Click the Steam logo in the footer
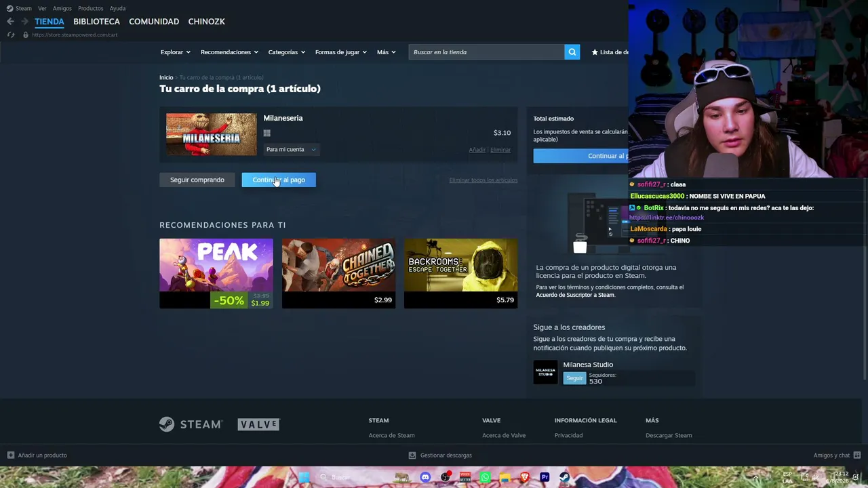Screen dimensions: 868x488 (x=191, y=424)
